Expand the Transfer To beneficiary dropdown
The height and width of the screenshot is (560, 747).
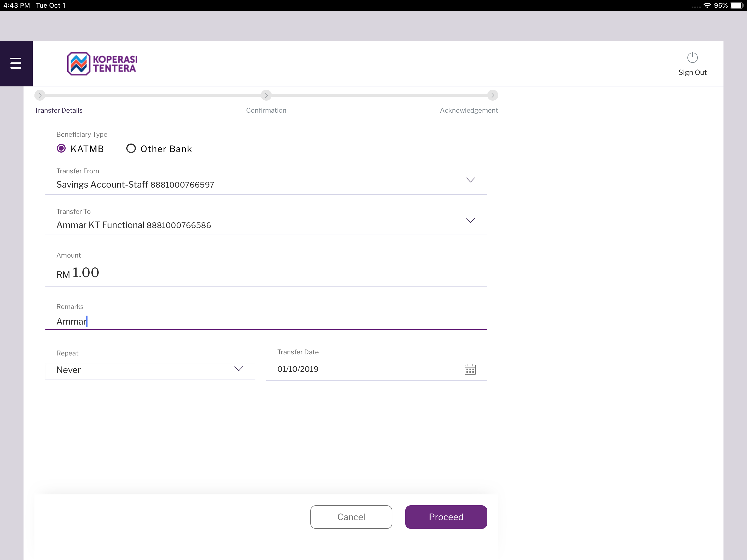click(266, 220)
